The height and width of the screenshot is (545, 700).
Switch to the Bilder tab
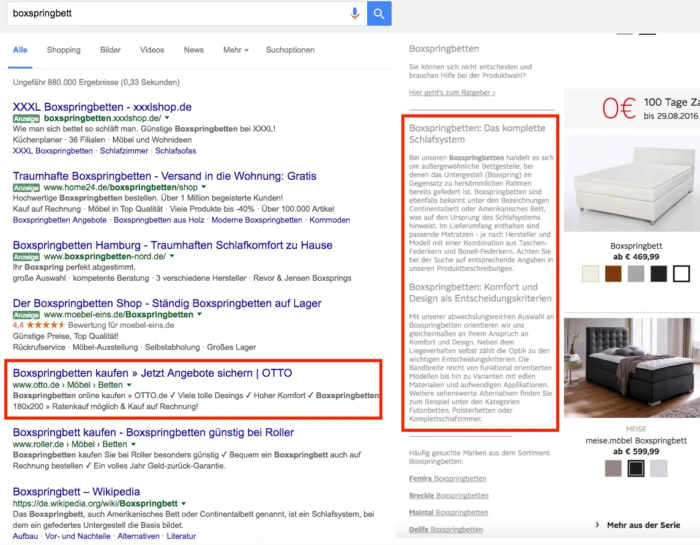coord(110,50)
